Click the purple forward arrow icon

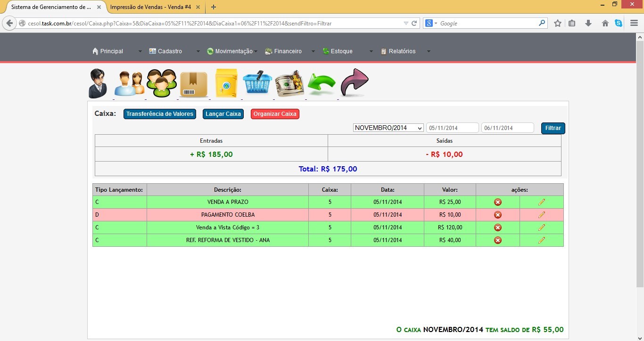pyautogui.click(x=354, y=82)
